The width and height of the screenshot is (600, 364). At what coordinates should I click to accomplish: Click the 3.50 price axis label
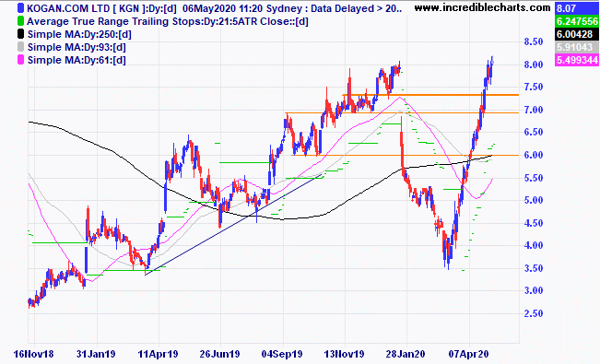[x=534, y=268]
